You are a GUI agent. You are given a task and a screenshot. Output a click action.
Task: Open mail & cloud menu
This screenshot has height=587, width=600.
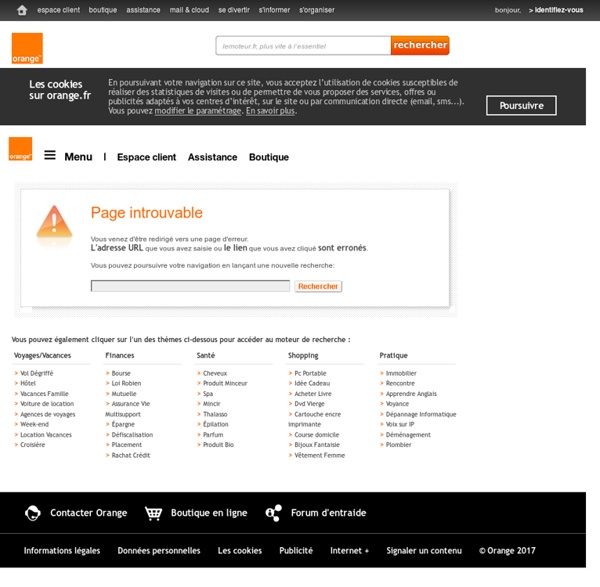click(x=189, y=10)
